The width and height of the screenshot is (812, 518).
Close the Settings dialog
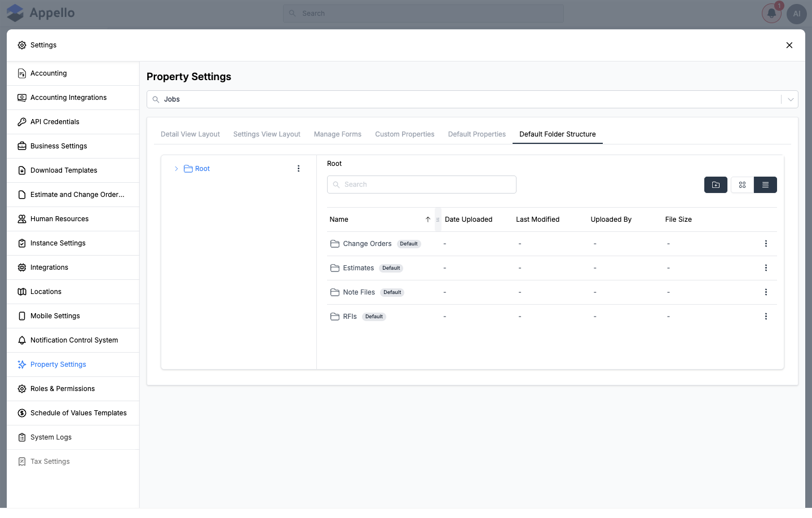[789, 45]
